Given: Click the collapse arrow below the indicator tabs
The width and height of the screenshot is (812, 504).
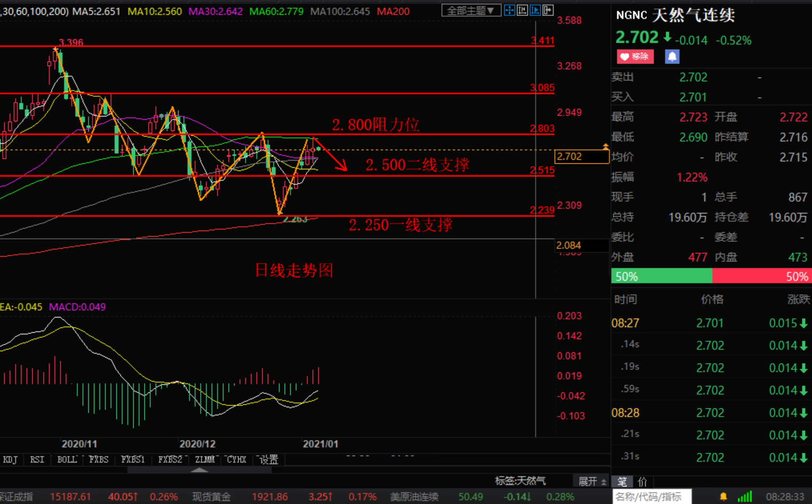Looking at the screenshot, I should coord(200,470).
